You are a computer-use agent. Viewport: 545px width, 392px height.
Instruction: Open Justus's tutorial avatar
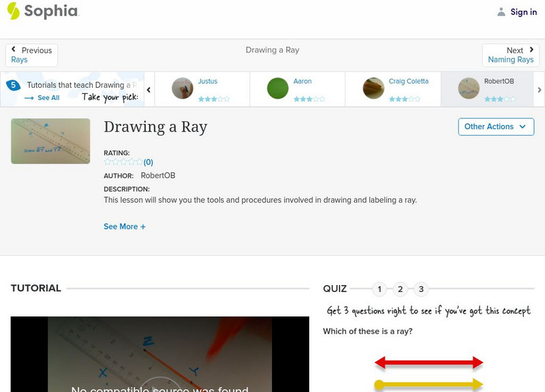coord(184,88)
